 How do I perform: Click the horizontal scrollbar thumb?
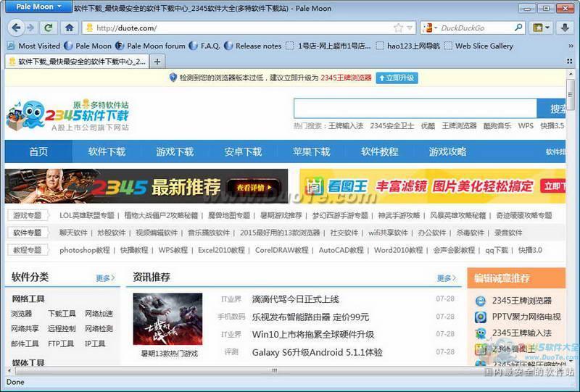(x=275, y=370)
